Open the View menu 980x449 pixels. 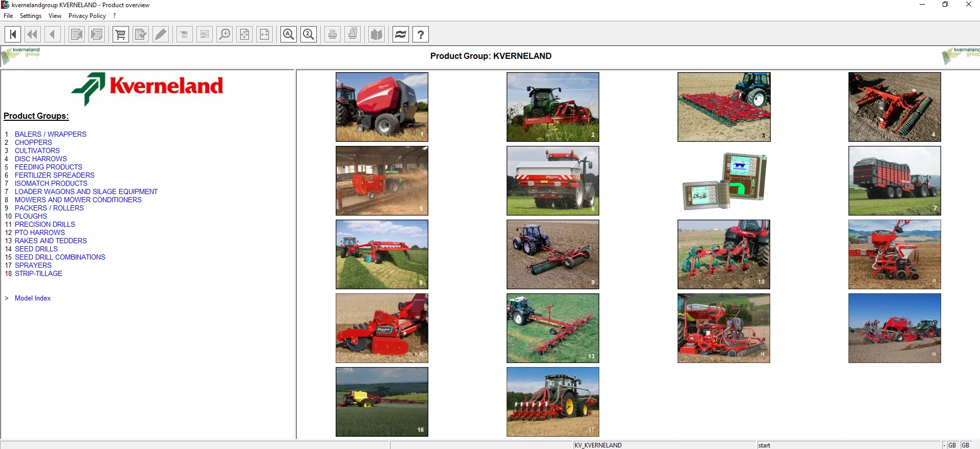tap(55, 16)
